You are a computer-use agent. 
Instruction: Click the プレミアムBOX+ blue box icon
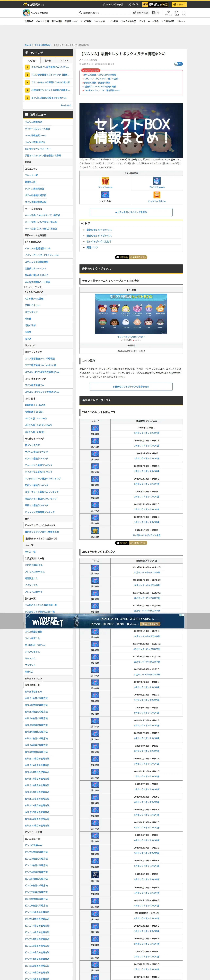coord(157,181)
